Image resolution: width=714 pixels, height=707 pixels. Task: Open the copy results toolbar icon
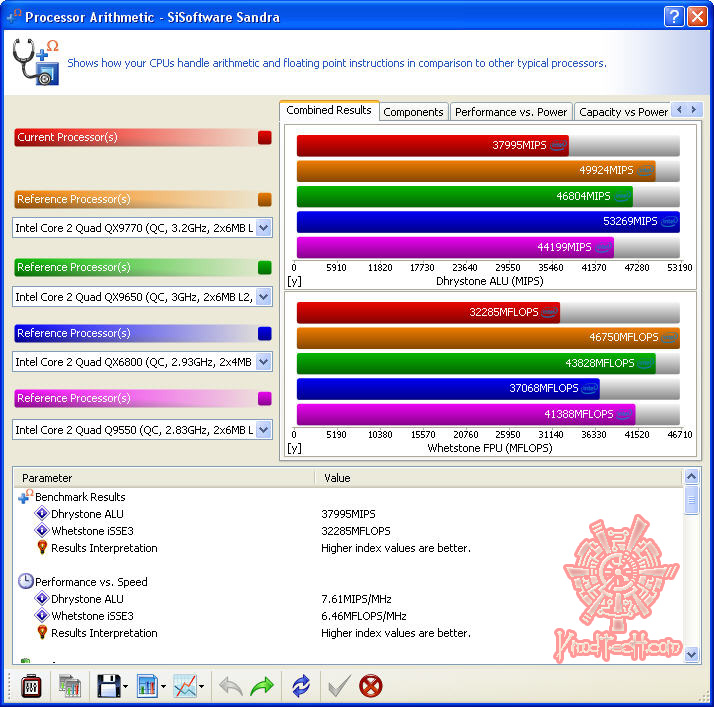pos(70,686)
